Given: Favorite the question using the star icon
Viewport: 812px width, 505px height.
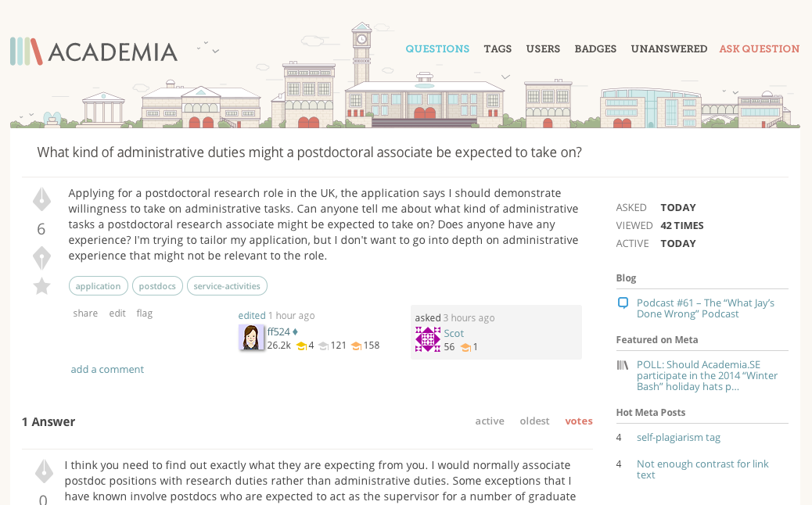Looking at the screenshot, I should [x=41, y=287].
